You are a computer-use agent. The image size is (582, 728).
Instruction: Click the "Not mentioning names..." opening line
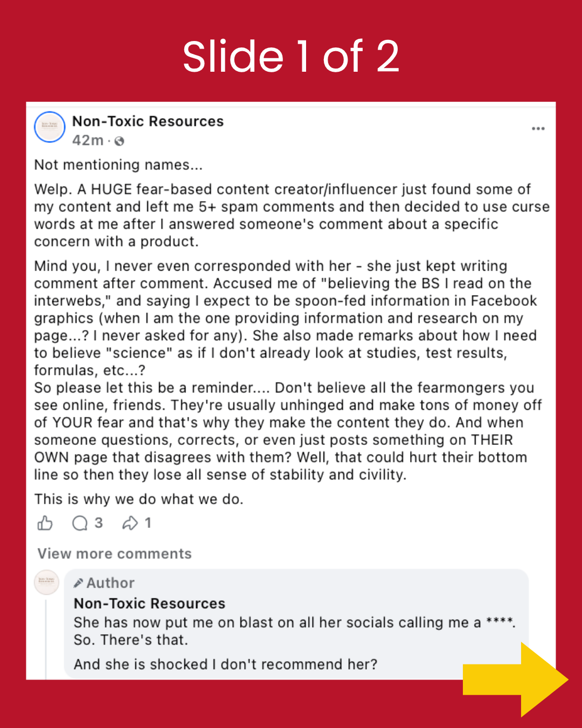click(119, 165)
